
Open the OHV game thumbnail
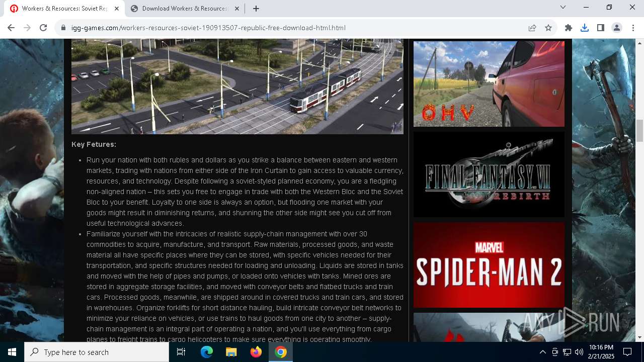[489, 84]
